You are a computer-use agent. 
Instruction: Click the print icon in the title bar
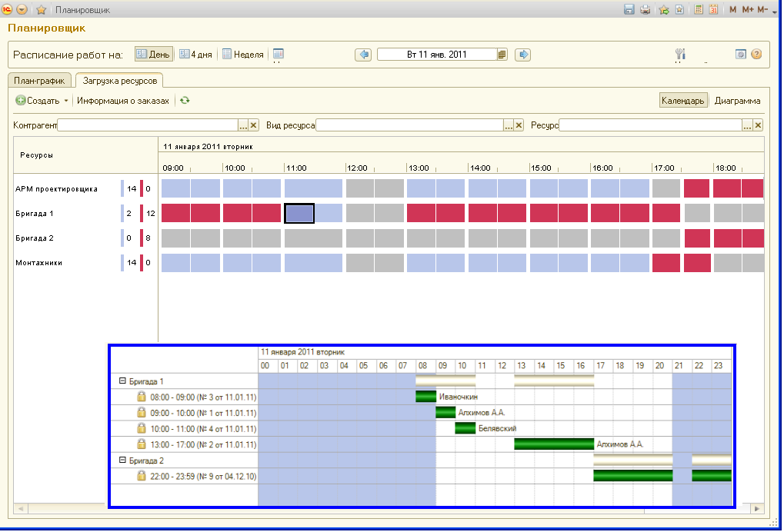[x=645, y=10]
